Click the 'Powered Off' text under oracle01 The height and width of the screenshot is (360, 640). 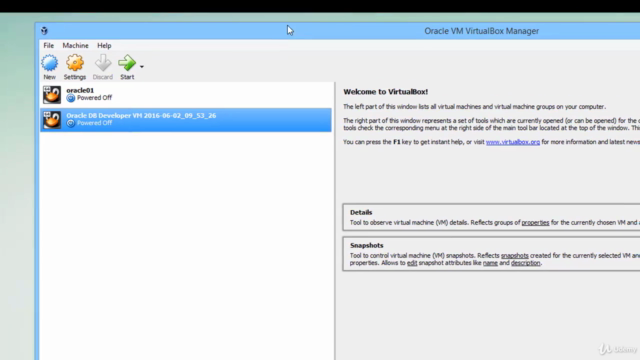94,98
